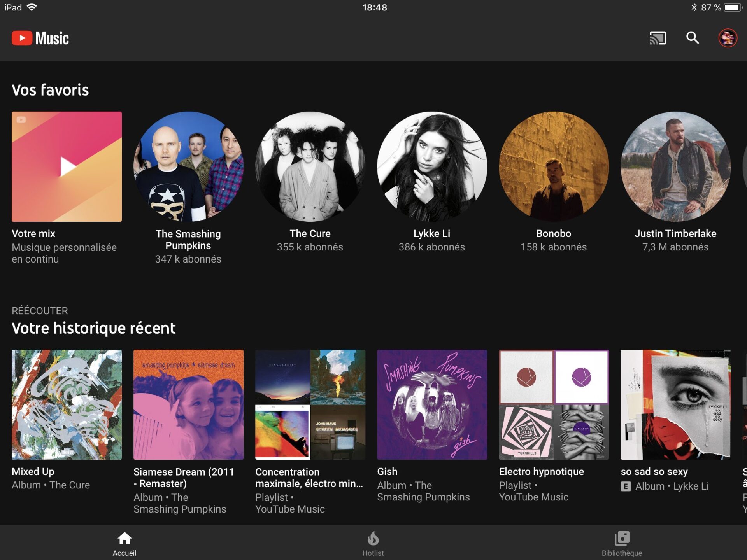Tap the Gish title text
This screenshot has width=747, height=560.
coord(387,472)
